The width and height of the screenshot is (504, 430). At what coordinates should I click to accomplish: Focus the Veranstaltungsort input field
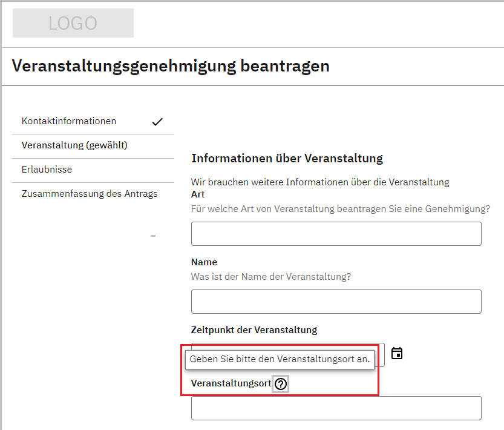click(336, 408)
